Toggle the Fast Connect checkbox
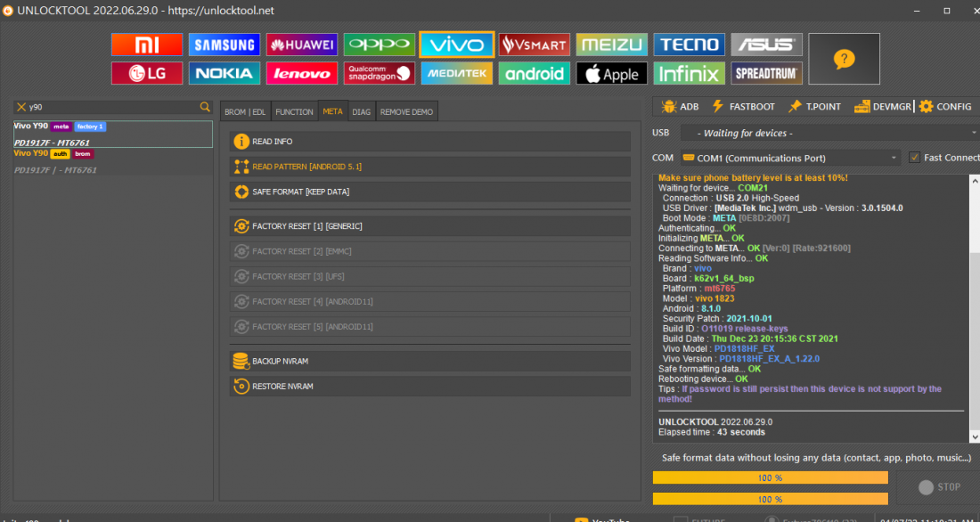Screen dimensions: 980x522 pyautogui.click(x=914, y=158)
